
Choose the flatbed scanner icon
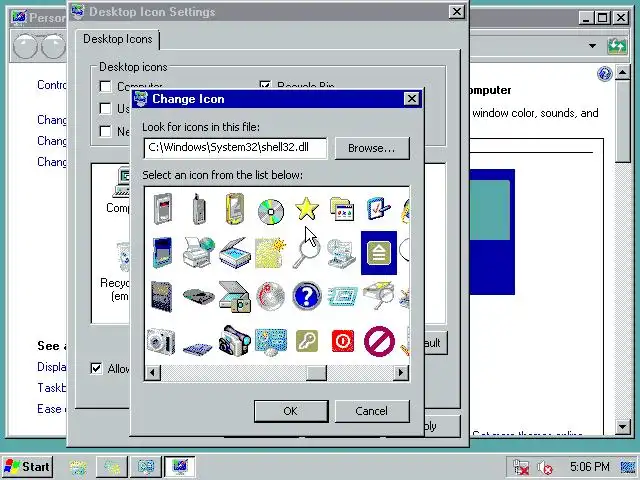pos(234,252)
